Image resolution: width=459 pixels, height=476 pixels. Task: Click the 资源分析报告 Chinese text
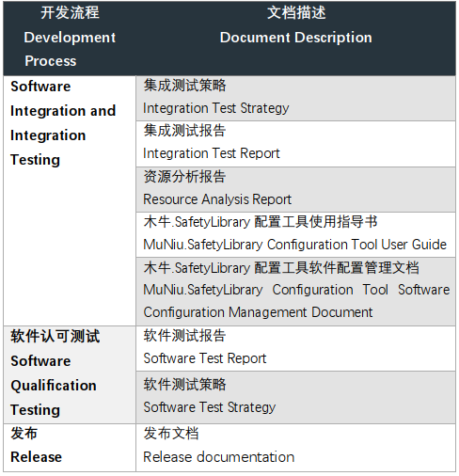tap(184, 177)
